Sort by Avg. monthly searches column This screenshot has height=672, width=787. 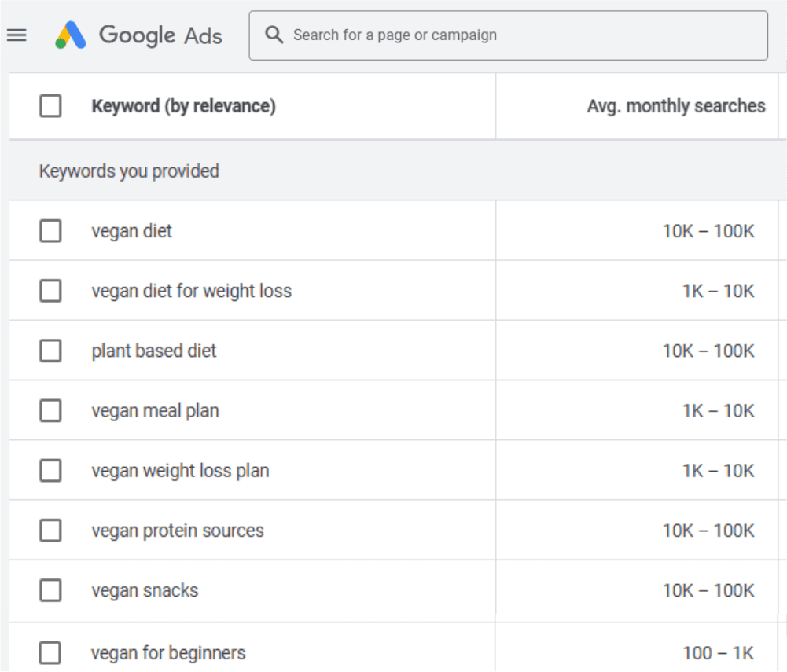[x=675, y=106]
